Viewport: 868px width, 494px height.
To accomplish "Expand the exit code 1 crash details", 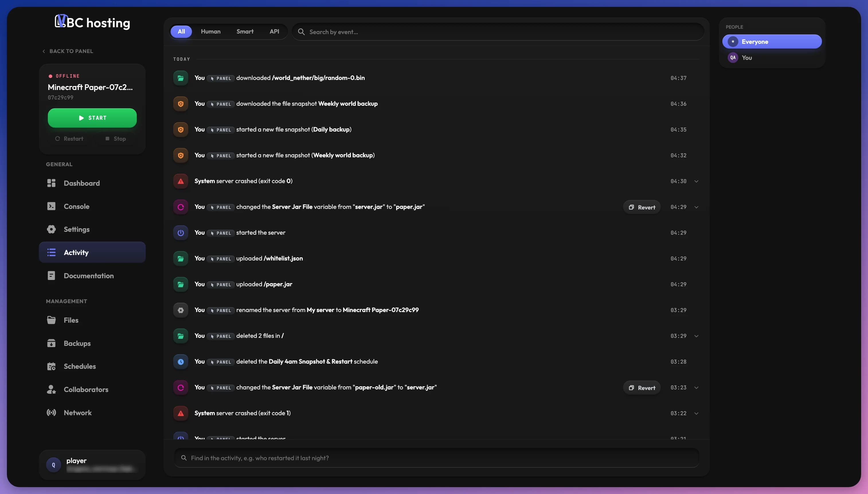I will pos(696,413).
